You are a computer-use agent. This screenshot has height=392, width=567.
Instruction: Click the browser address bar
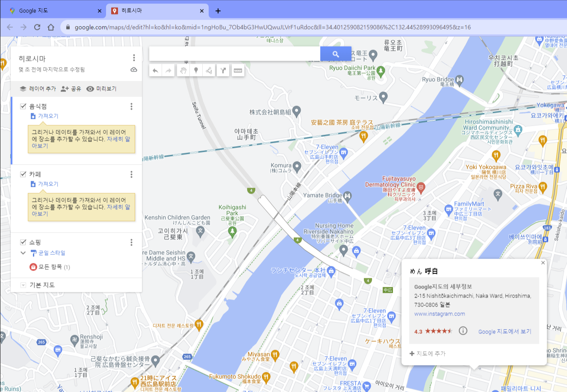pyautogui.click(x=272, y=27)
